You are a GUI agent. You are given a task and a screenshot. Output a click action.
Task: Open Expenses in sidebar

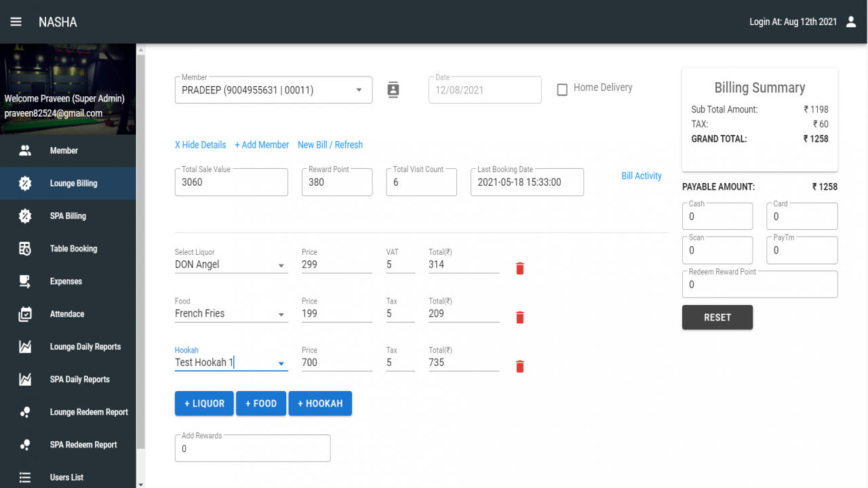pos(68,281)
